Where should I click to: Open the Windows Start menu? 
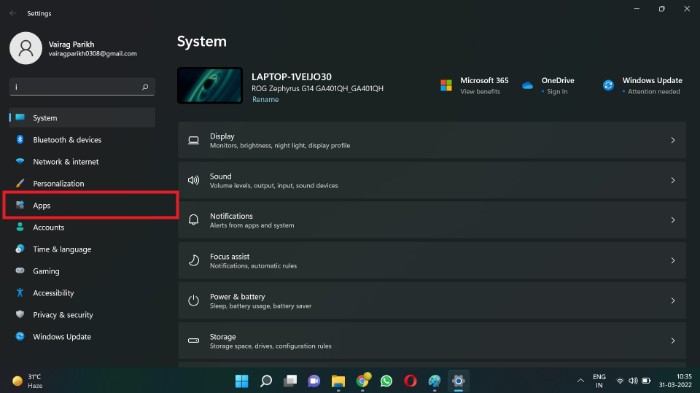(242, 381)
